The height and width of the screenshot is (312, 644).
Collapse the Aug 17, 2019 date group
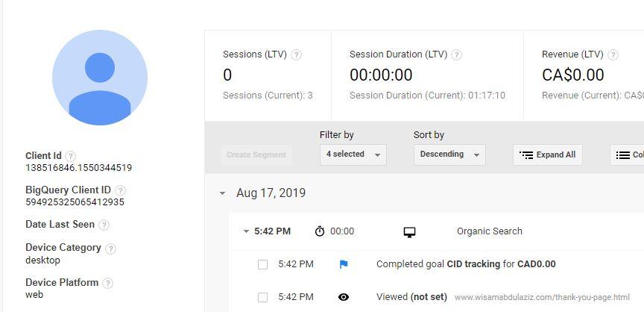(222, 193)
